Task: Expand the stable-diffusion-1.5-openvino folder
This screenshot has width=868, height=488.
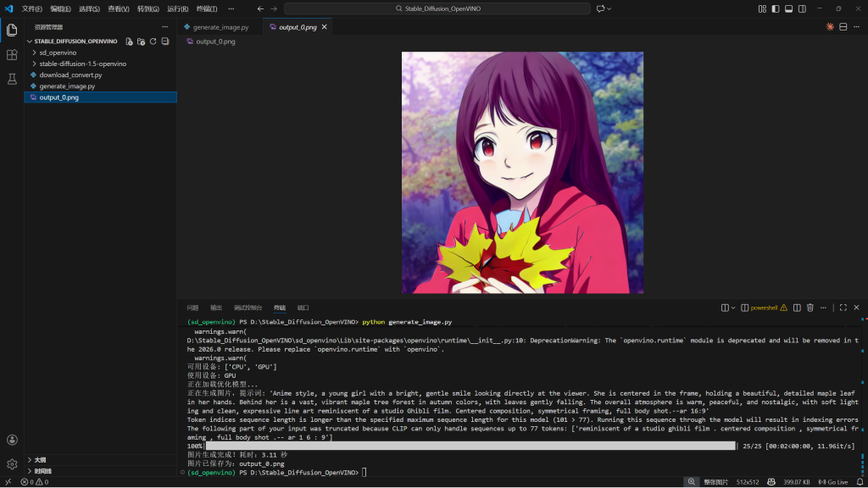Action: [x=82, y=64]
